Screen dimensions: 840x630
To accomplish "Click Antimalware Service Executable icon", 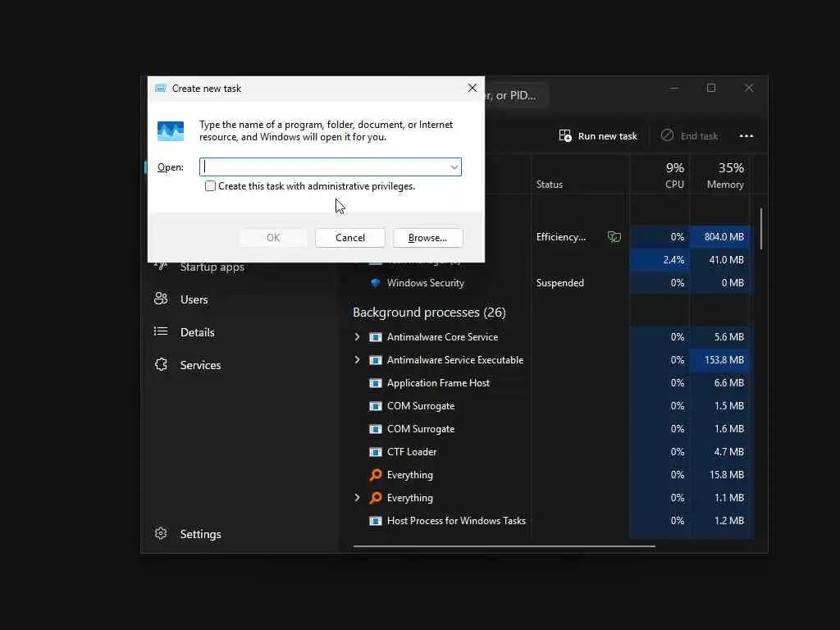I will (x=376, y=360).
